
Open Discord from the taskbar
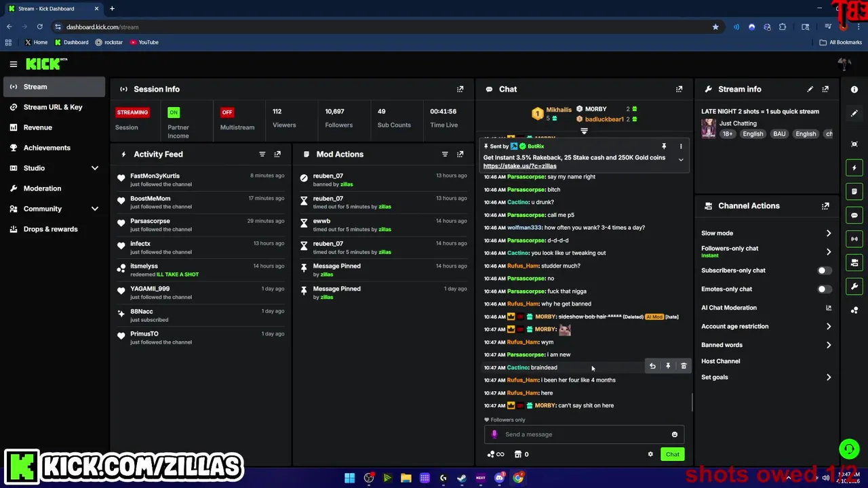coord(499,478)
